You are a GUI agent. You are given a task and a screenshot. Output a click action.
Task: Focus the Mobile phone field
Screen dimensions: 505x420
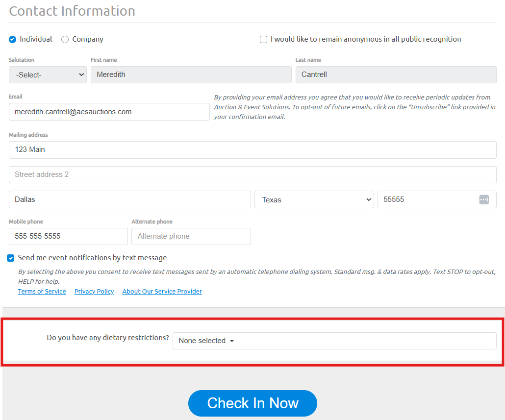[x=68, y=236]
